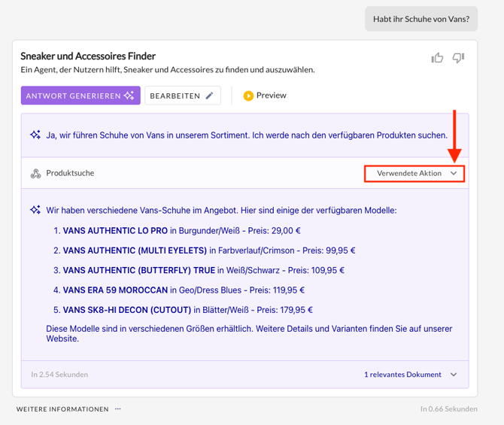Click the Produktsuche webhook icon
504x425 pixels.
click(35, 174)
